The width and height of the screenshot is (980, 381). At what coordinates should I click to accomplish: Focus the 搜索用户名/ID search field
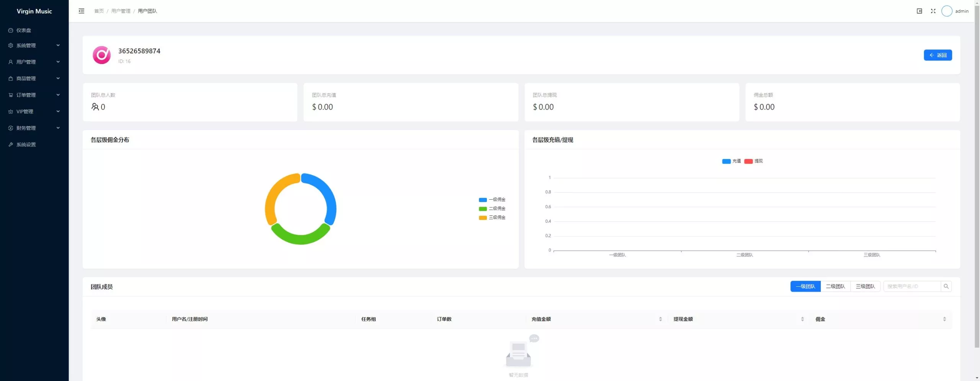click(911, 286)
